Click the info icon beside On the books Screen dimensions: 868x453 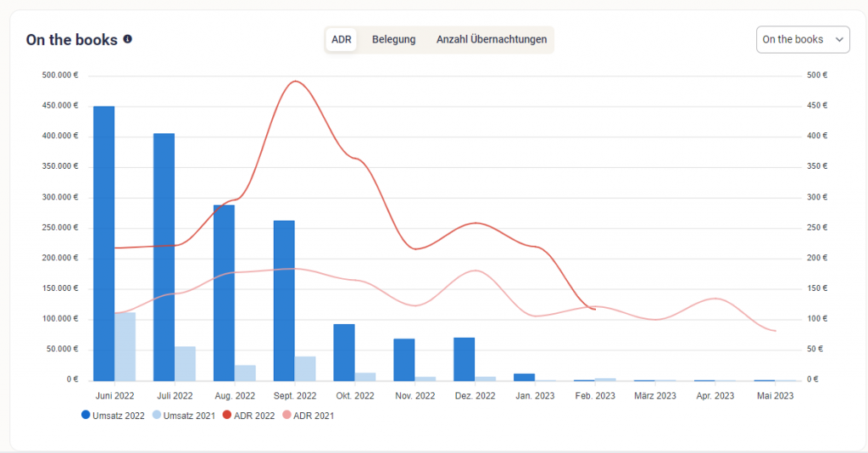(x=128, y=39)
